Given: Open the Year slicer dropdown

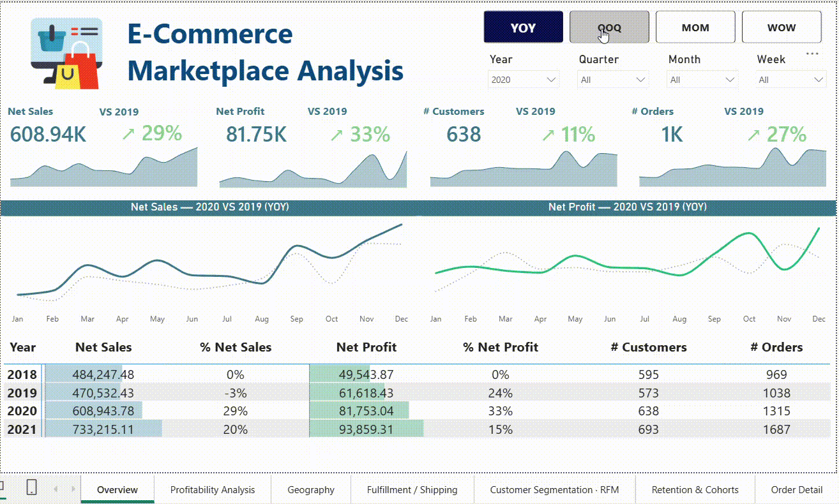Looking at the screenshot, I should [524, 80].
